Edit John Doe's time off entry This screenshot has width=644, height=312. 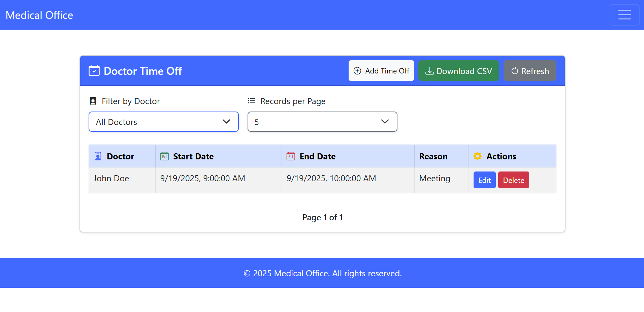484,180
